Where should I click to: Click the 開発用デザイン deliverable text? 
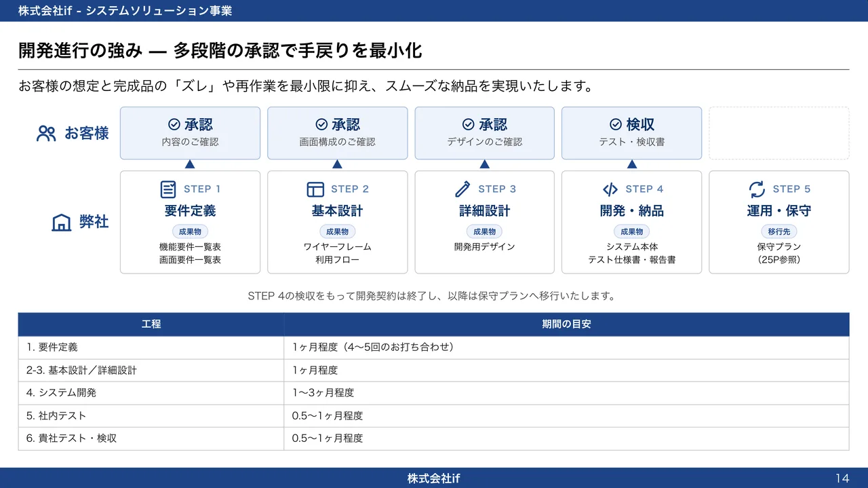tap(484, 247)
